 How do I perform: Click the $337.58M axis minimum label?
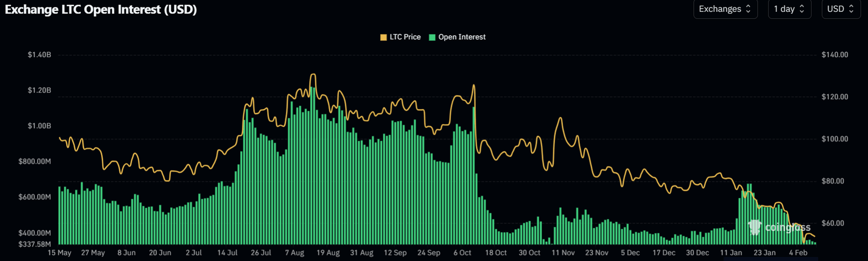pos(36,244)
